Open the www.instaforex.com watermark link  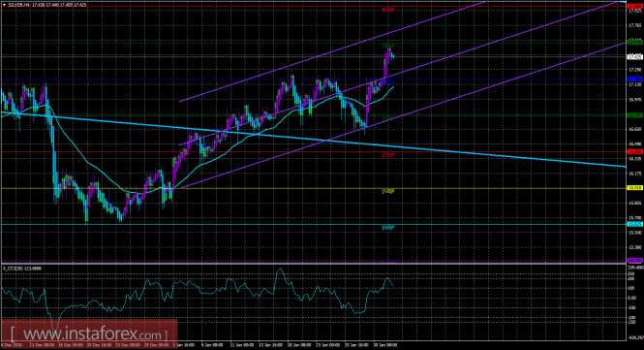[x=89, y=334]
